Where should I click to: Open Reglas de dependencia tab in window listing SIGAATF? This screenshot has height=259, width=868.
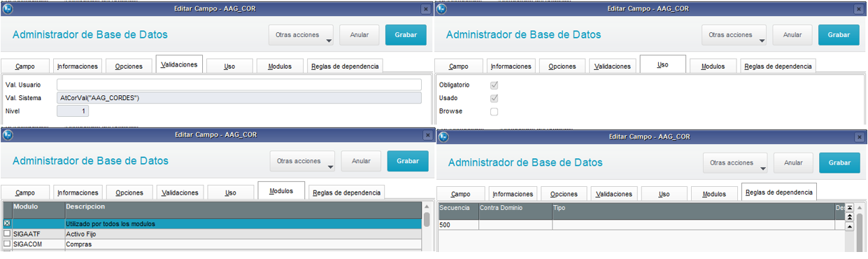(x=347, y=192)
